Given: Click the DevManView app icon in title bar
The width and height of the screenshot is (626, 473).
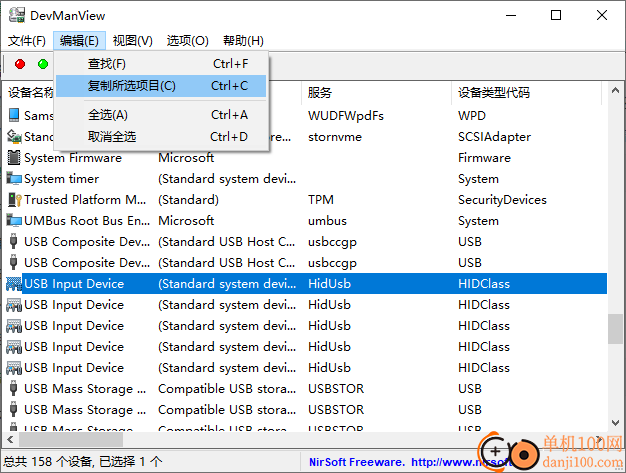Looking at the screenshot, I should click(x=17, y=15).
